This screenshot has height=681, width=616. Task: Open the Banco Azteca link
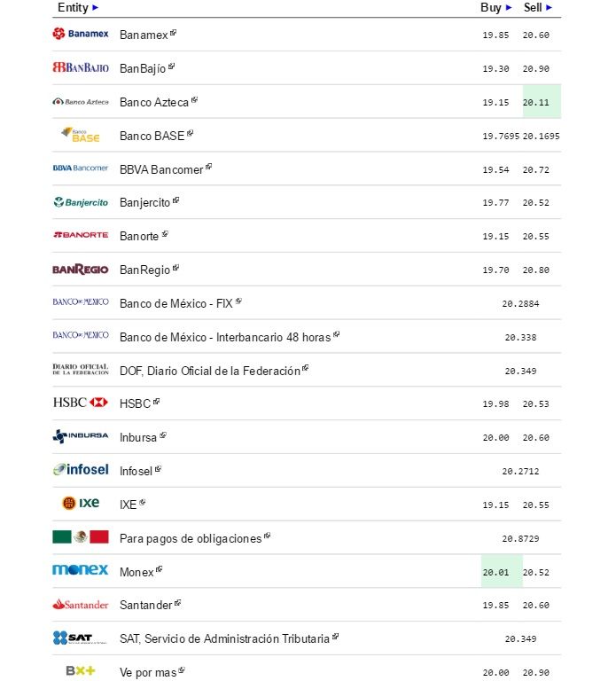[154, 102]
